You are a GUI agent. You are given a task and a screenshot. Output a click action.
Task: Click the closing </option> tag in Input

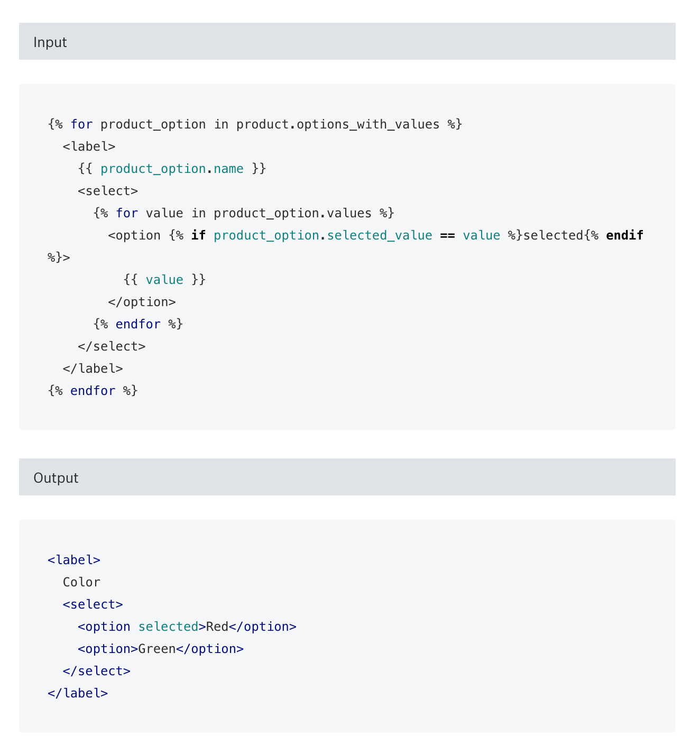(142, 302)
